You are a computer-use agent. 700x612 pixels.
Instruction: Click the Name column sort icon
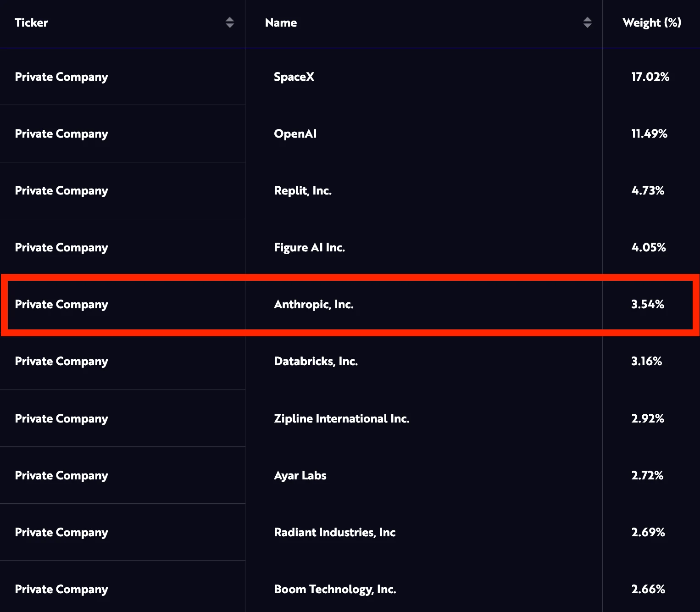(x=587, y=22)
